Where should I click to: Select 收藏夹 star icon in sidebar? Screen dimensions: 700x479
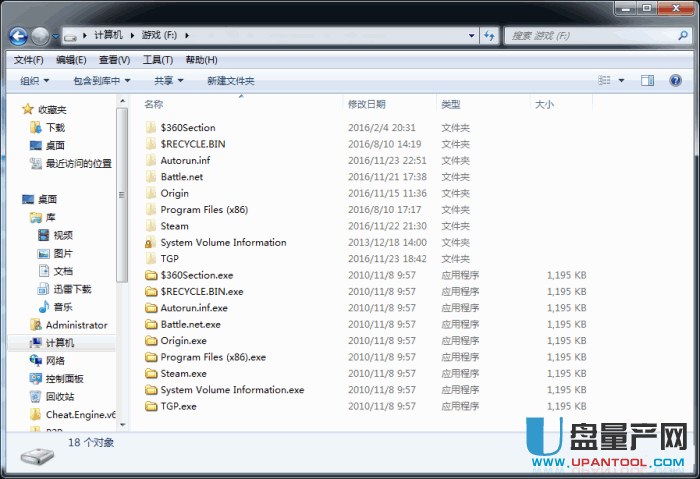click(x=28, y=109)
